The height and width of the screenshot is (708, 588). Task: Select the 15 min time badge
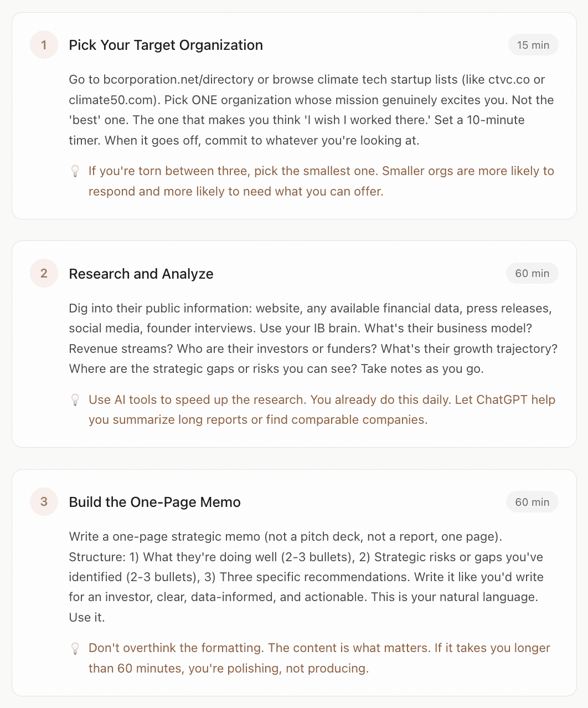click(x=533, y=45)
